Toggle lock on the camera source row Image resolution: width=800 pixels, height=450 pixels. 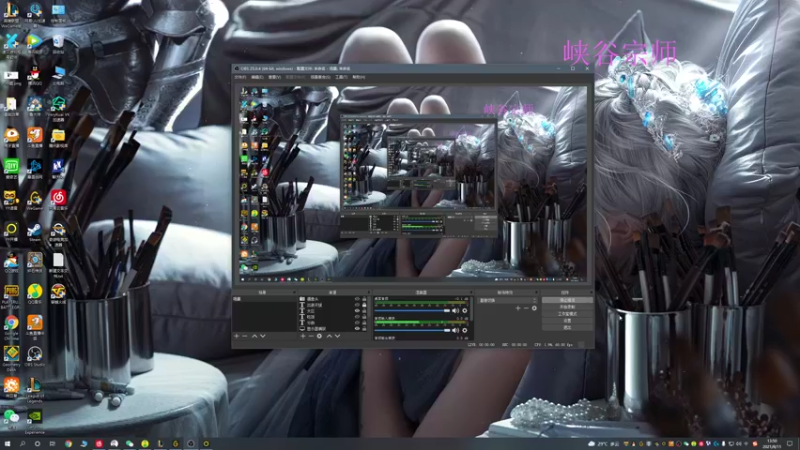364,299
